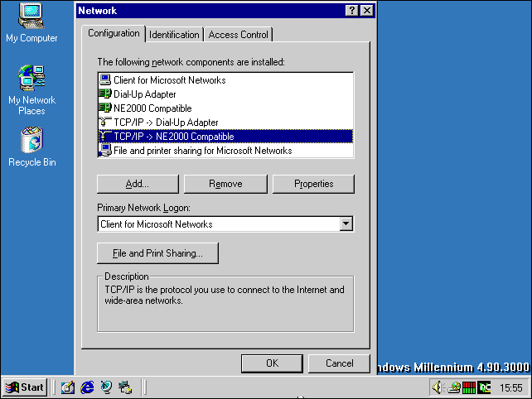This screenshot has height=399, width=532.
Task: Click the Primary Network Logon field text
Action: click(157, 224)
